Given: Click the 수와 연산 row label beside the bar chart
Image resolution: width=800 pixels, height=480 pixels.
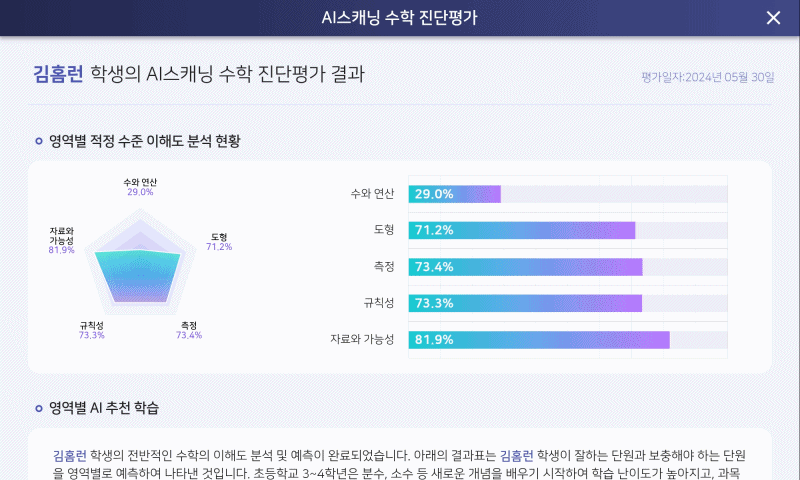Looking at the screenshot, I should tap(372, 194).
